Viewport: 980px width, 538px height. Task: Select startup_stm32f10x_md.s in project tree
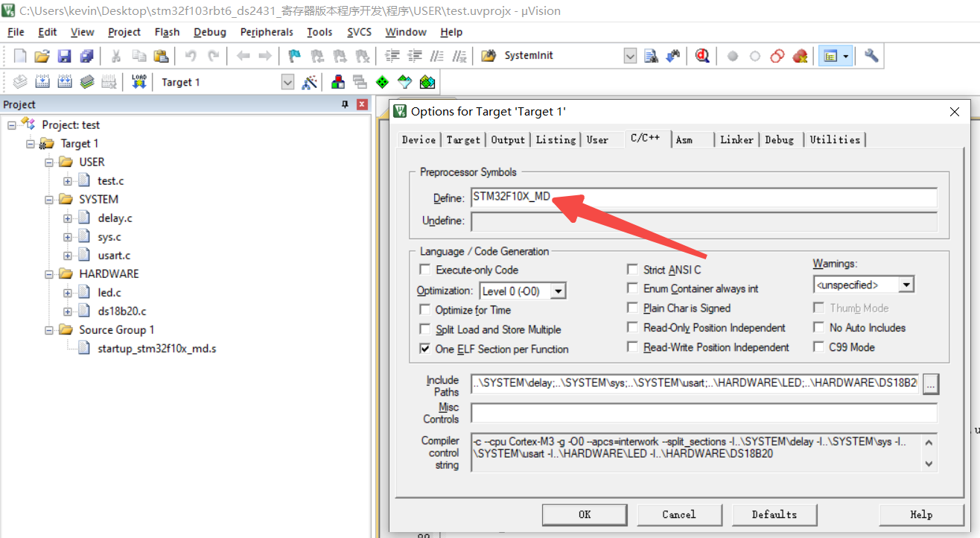(157, 349)
